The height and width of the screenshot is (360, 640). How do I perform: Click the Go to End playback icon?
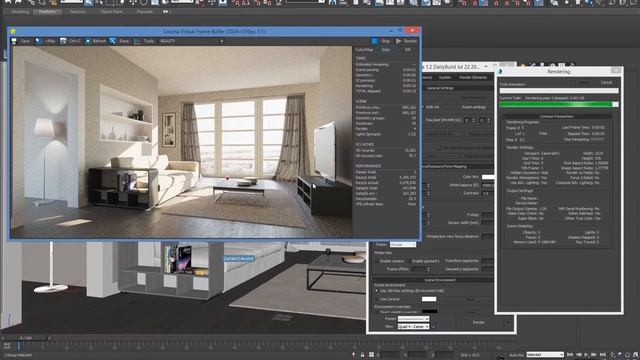pyautogui.click(x=602, y=355)
